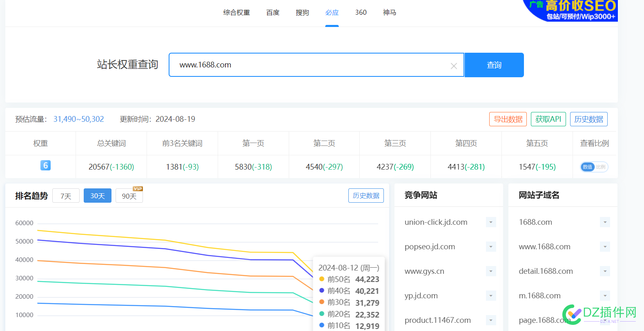This screenshot has width=644, height=331.
Task: Click third page value 4237(-269)
Action: (x=395, y=167)
